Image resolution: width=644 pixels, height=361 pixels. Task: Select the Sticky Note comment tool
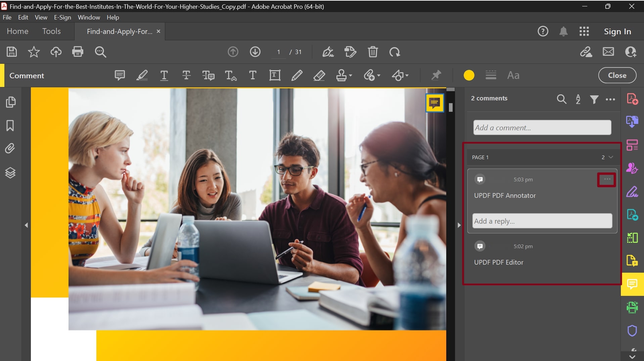pyautogui.click(x=120, y=75)
